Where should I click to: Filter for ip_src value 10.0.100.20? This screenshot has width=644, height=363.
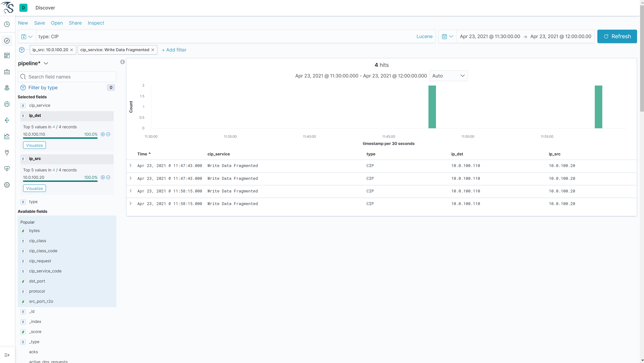tap(103, 177)
